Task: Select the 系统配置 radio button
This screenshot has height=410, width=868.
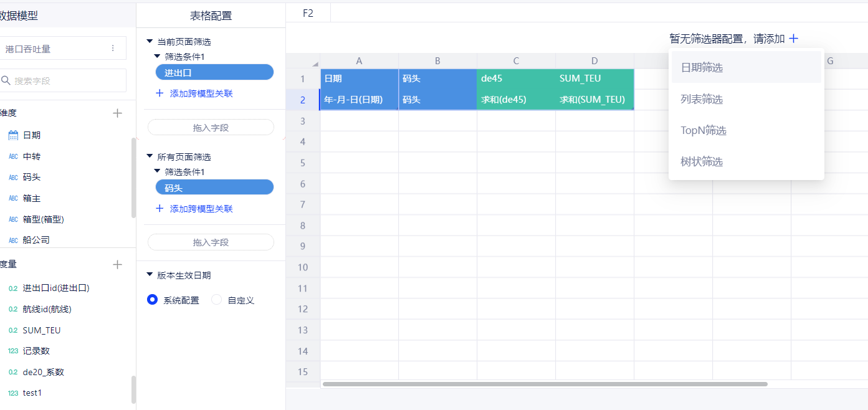Action: pos(152,300)
